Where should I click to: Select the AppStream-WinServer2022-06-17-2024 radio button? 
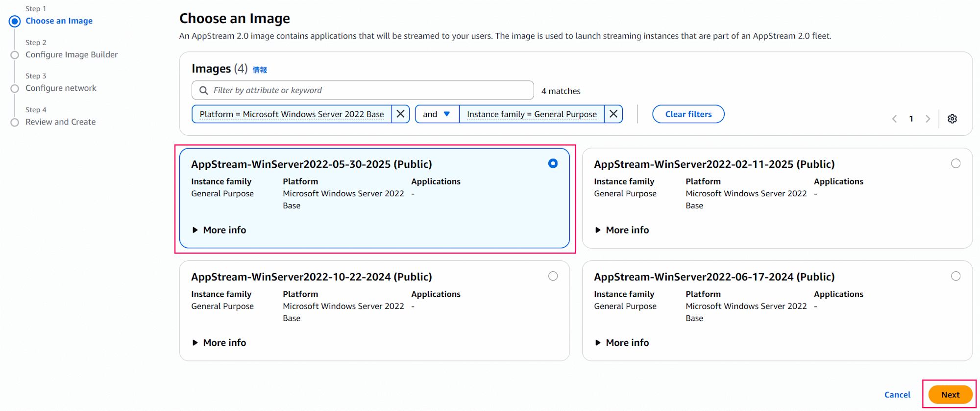tap(955, 276)
